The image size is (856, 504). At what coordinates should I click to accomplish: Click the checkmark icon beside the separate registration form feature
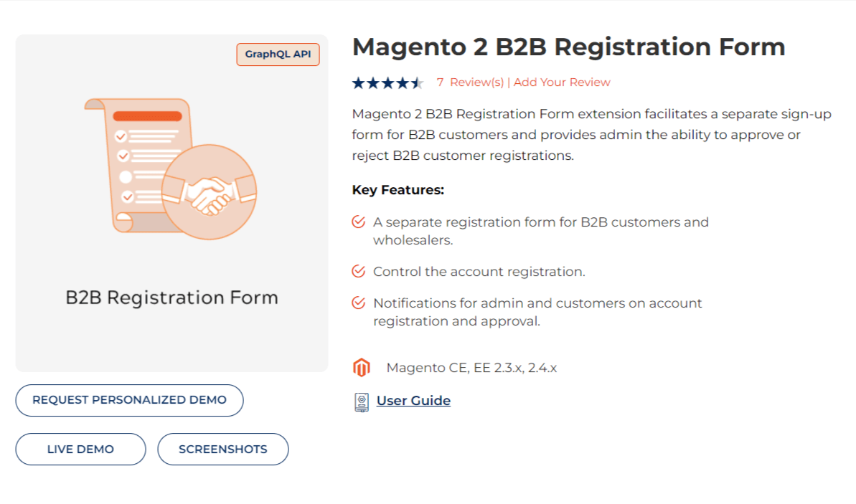pos(358,222)
